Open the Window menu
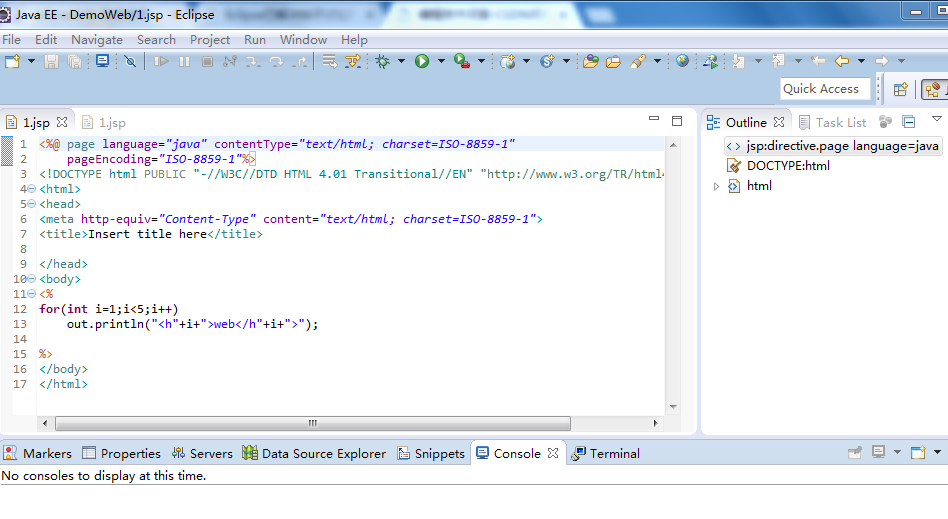948x519 pixels. pos(303,40)
